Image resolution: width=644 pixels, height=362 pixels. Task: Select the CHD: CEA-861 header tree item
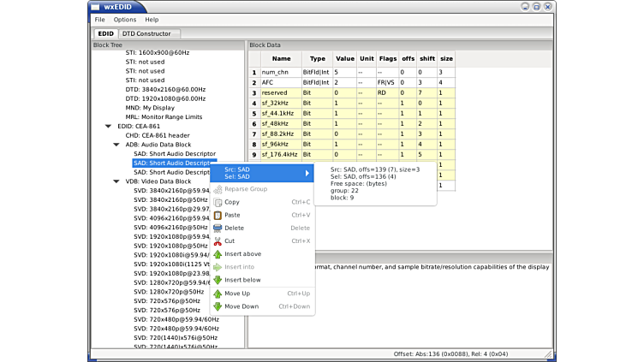click(x=158, y=135)
